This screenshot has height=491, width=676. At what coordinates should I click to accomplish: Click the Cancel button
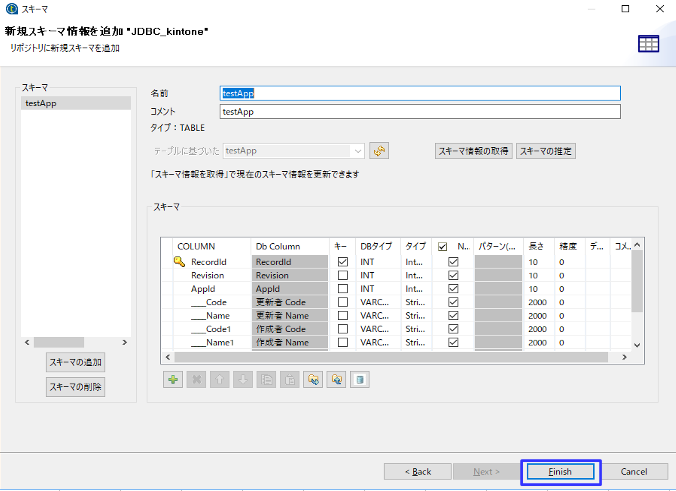634,472
